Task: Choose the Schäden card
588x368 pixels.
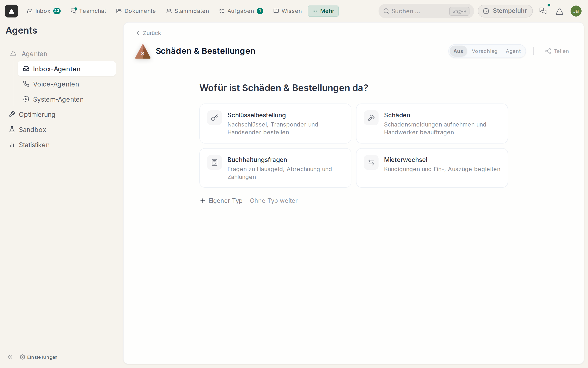Action: point(432,124)
